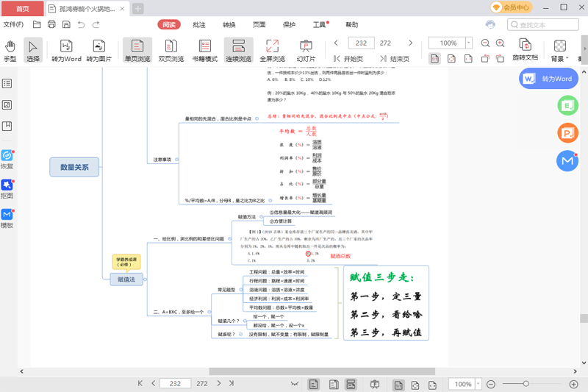Zoom out with the toolbar magnifier minus
This screenshot has height=392, width=588.
pos(485,43)
